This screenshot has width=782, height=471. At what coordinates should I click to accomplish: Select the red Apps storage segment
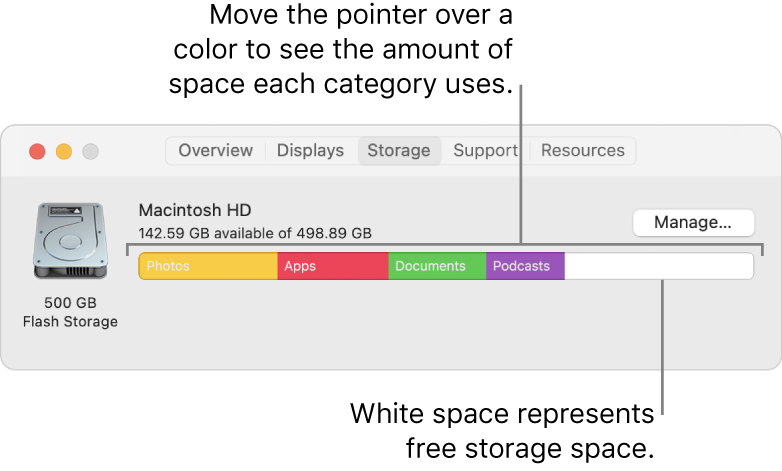pos(332,266)
